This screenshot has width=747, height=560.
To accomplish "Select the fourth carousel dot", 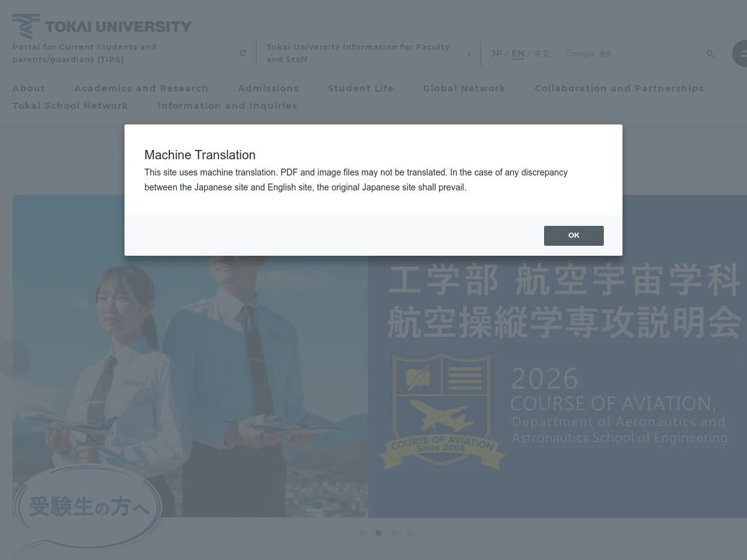I will pos(410,533).
